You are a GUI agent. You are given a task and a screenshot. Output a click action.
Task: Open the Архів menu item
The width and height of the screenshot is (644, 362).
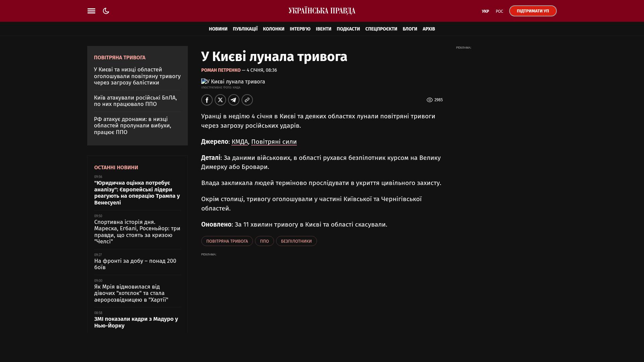[x=429, y=29]
